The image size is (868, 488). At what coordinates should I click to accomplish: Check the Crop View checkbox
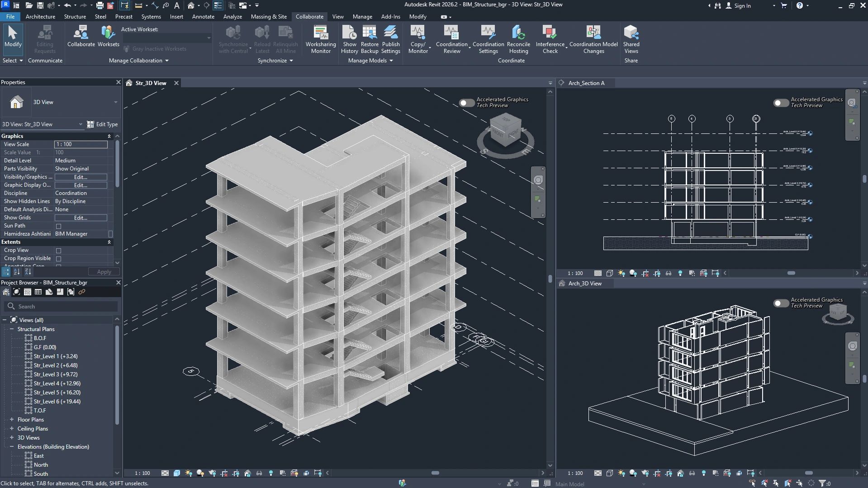coord(58,251)
